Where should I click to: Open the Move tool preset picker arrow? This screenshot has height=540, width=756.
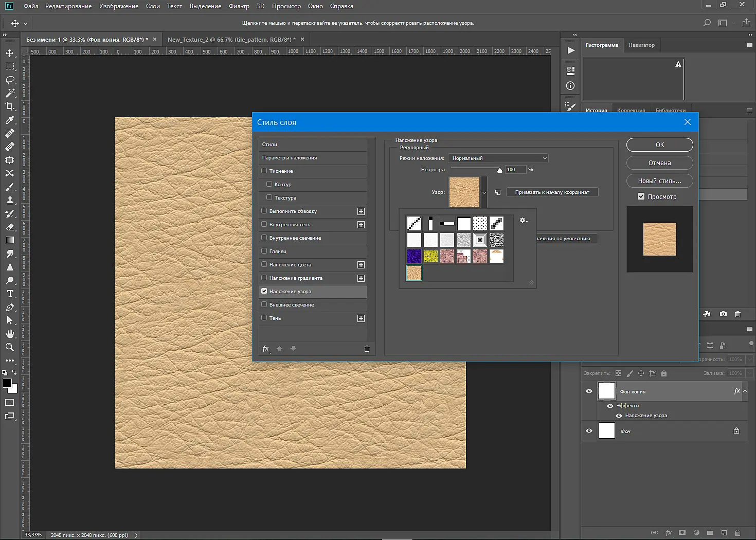25,23
